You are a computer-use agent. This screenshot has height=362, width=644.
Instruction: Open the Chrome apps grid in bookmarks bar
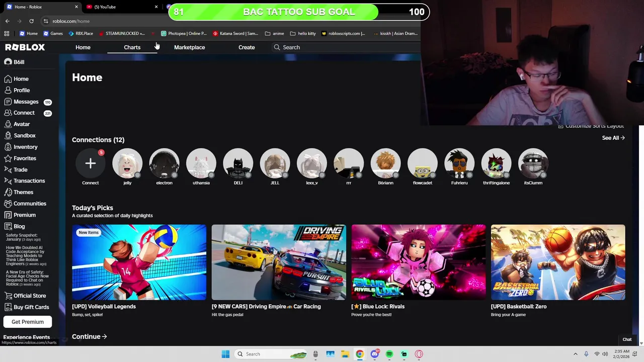pyautogui.click(x=7, y=34)
